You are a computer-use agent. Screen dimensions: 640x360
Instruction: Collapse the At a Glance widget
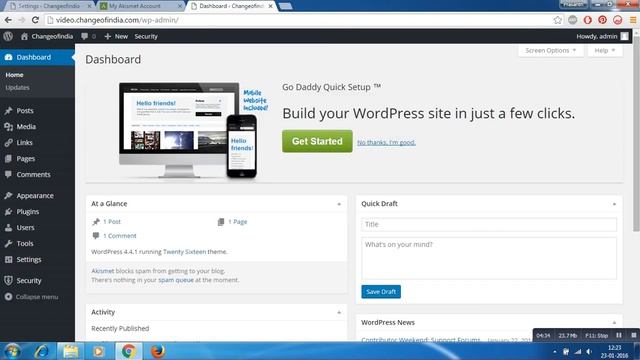coord(339,204)
